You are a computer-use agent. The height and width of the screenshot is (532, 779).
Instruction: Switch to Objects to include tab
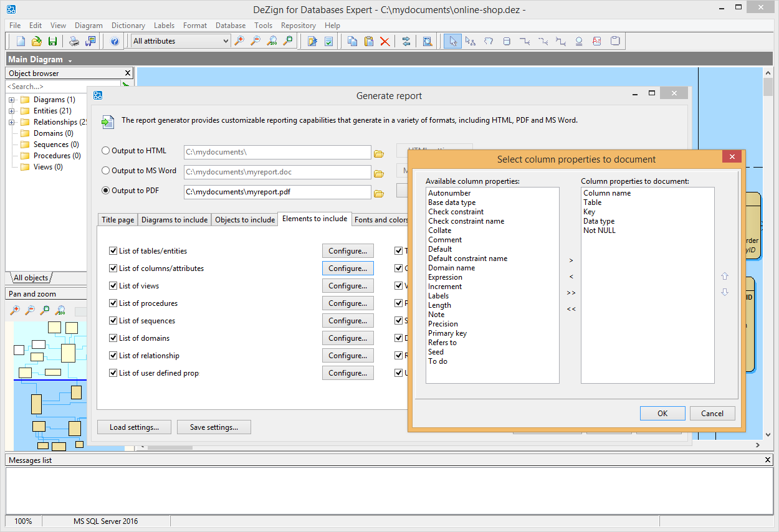point(245,220)
